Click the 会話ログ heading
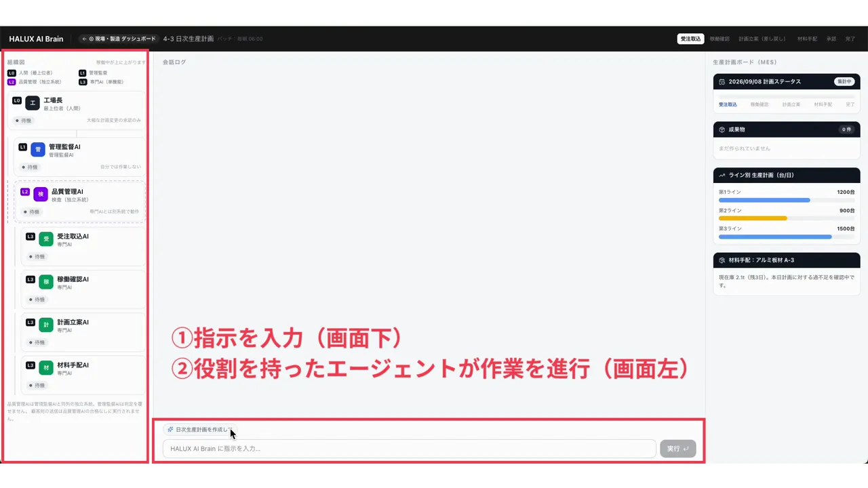The width and height of the screenshot is (868, 488). (x=174, y=62)
